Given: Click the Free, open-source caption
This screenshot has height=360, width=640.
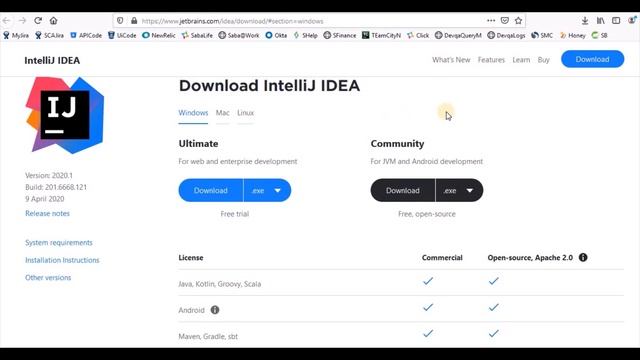Looking at the screenshot, I should coord(427,214).
